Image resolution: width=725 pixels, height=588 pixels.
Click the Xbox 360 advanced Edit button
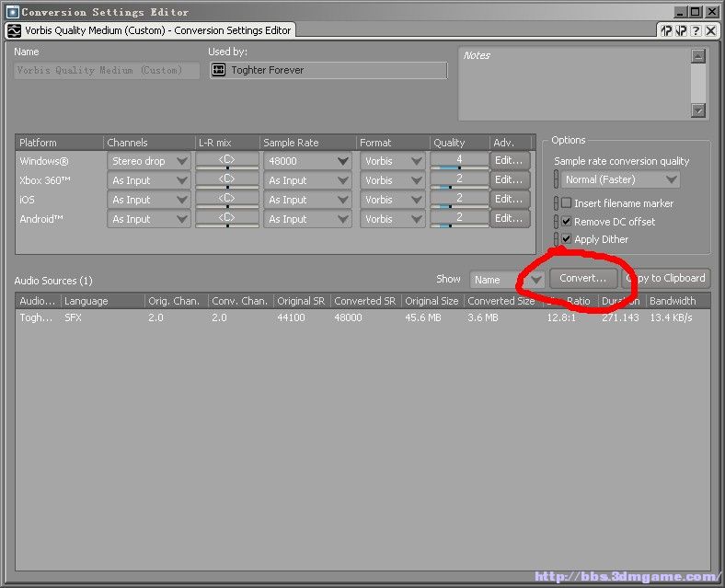[x=510, y=179]
